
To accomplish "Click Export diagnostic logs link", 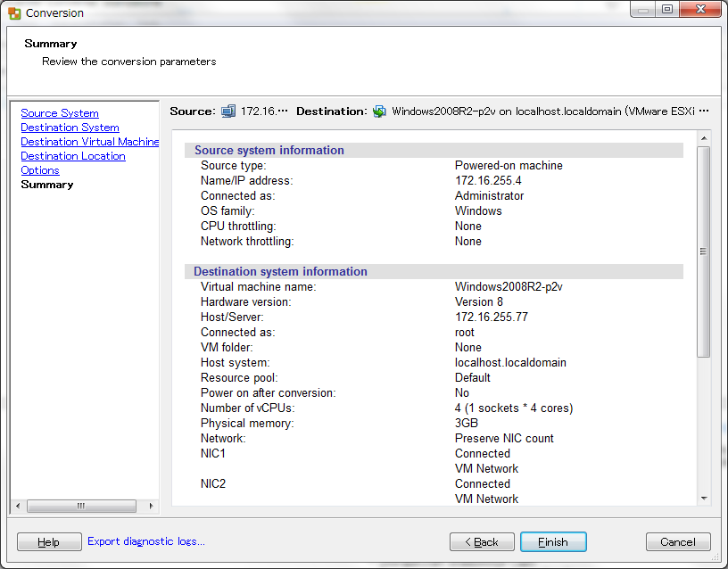I will pos(145,541).
